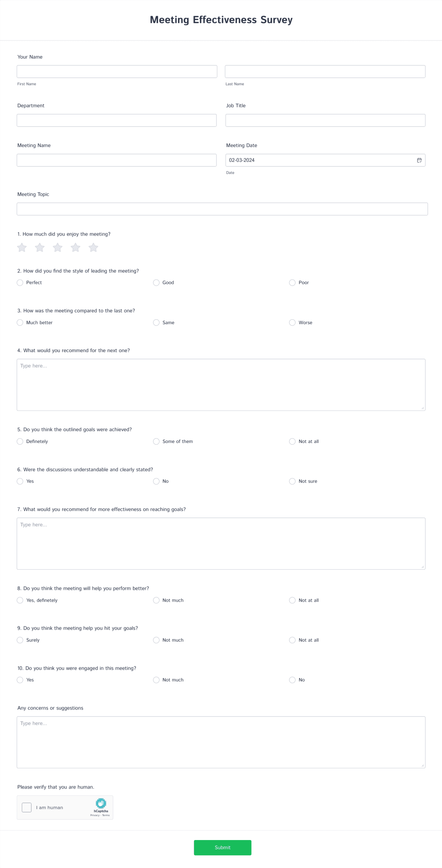Rate the meeting two stars
The width and height of the screenshot is (442, 868).
tap(39, 248)
